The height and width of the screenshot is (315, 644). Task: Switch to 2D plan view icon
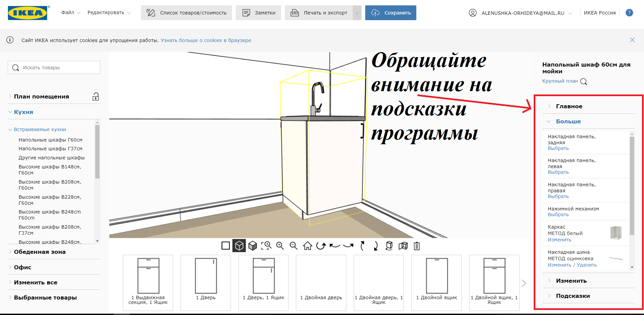point(226,246)
